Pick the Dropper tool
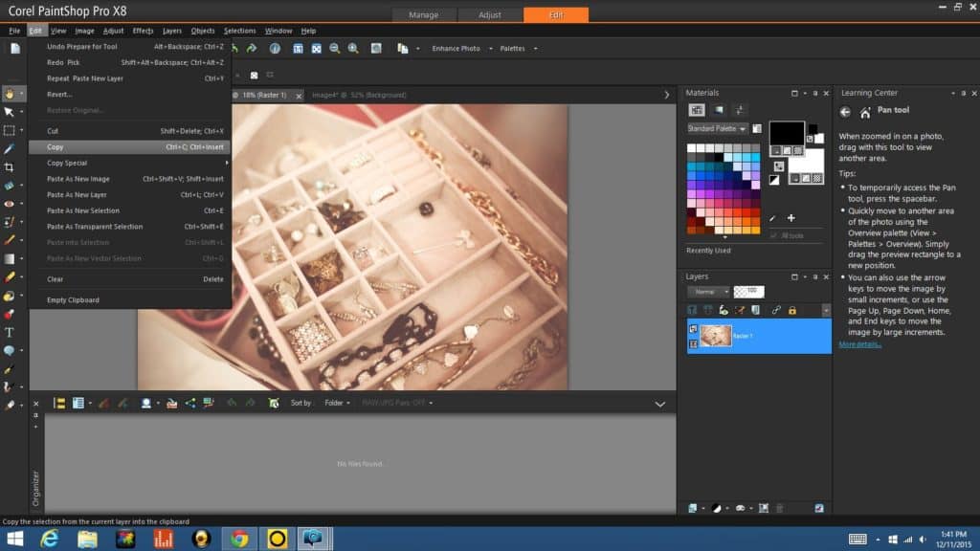 [x=10, y=148]
